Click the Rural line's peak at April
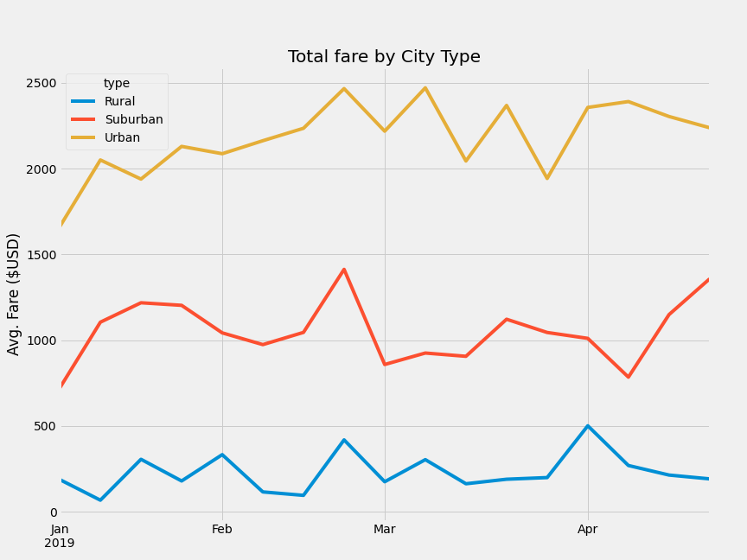The image size is (747, 560). [x=588, y=426]
